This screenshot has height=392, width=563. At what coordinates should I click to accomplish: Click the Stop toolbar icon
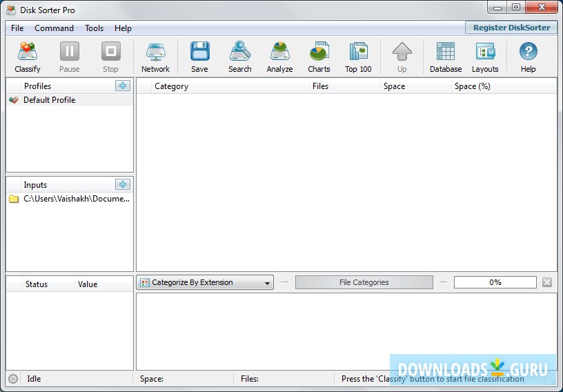110,51
